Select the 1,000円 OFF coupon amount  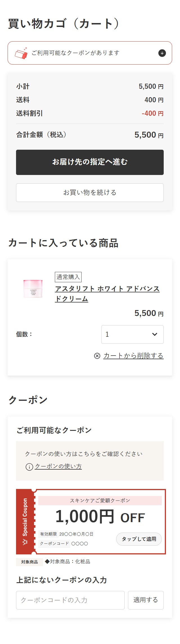100,517
